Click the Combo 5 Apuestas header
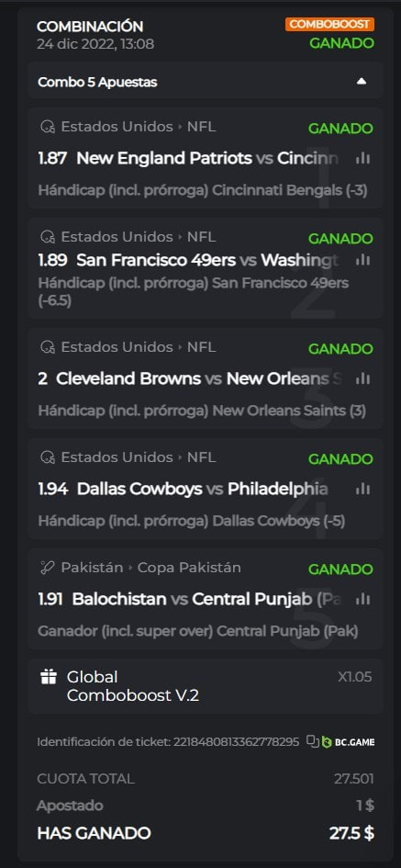Screen dimensions: 401x868 [x=206, y=82]
